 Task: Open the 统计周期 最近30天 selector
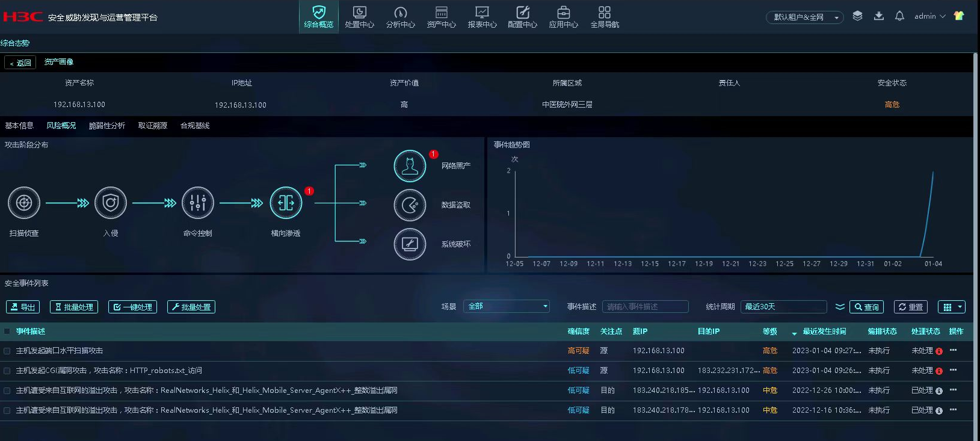coord(784,306)
